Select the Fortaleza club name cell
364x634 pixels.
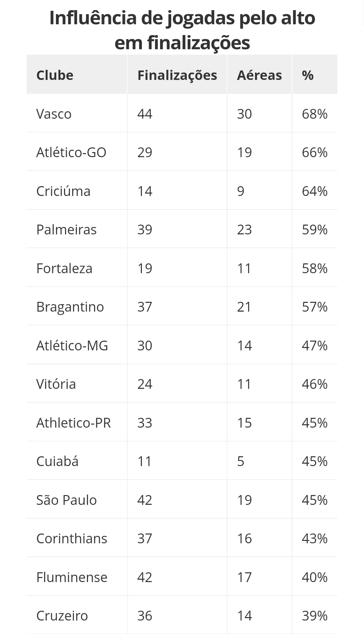(x=77, y=268)
